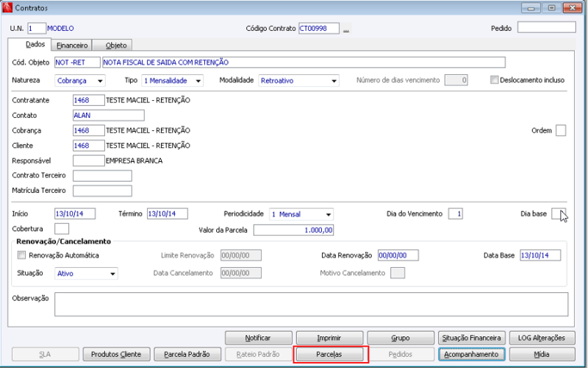Click the Parcela Padrão button
Screen dimensions: 588x368
coord(187,354)
